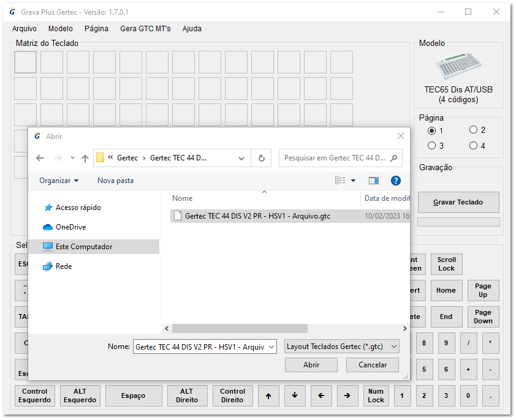
Task: Open the Gera GTC MT's menu
Action: tap(145, 29)
